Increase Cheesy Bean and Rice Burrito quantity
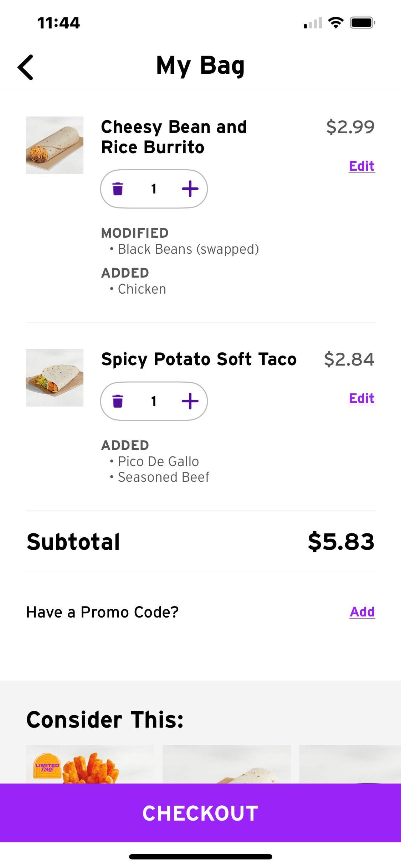This screenshot has height=868, width=401. pyautogui.click(x=190, y=188)
